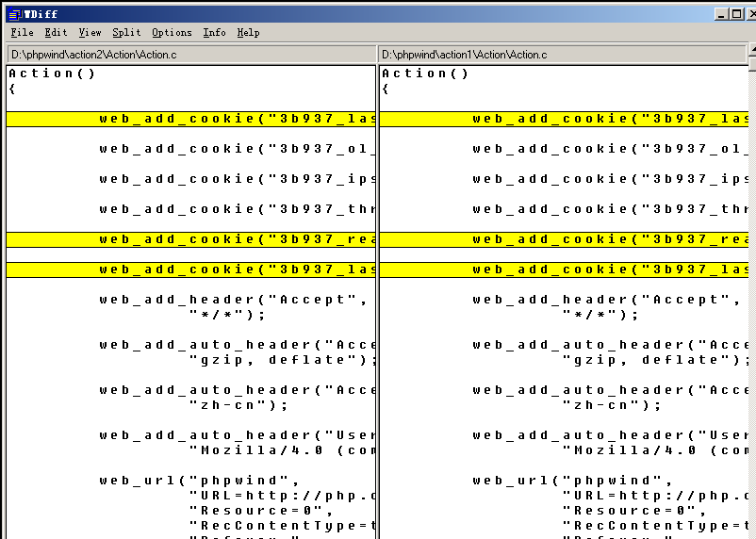
Task: Maximize the WDiff window
Action: (x=737, y=14)
